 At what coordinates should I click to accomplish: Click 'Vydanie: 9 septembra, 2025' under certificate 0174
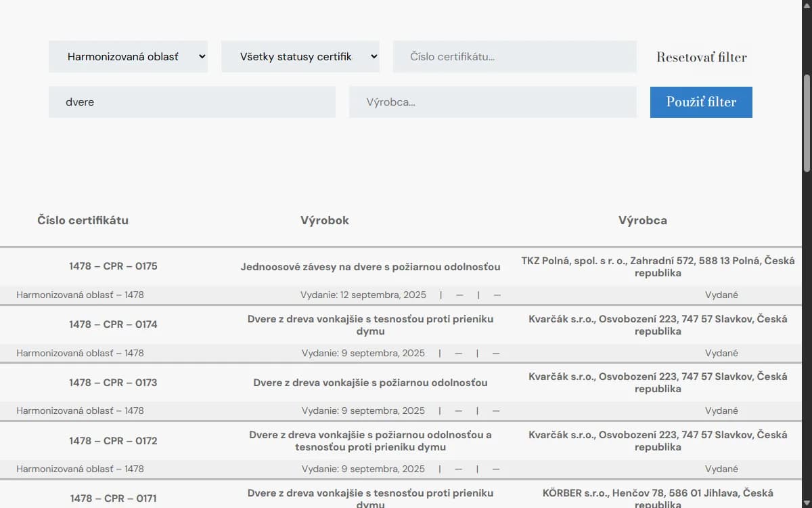363,353
